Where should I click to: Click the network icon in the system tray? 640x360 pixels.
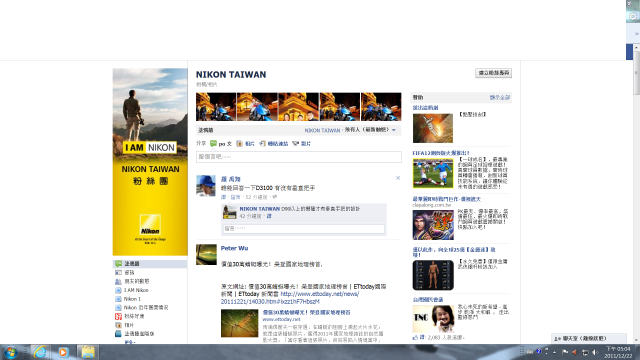point(585,352)
